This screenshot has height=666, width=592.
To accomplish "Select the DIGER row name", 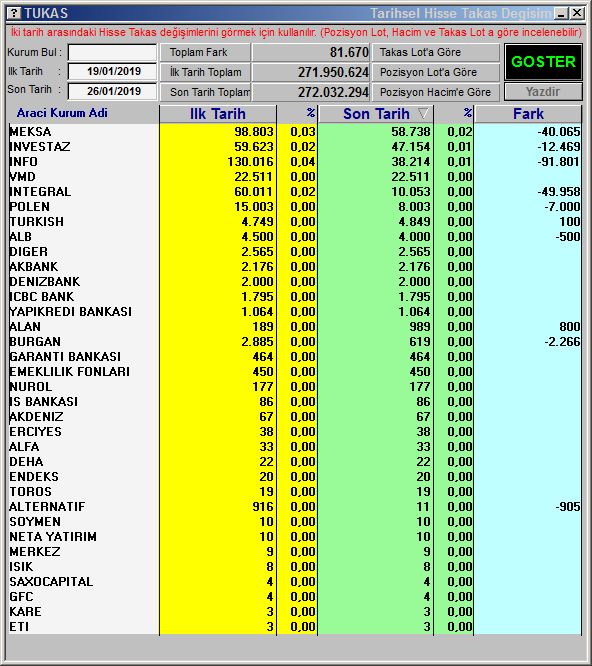I will (x=28, y=252).
